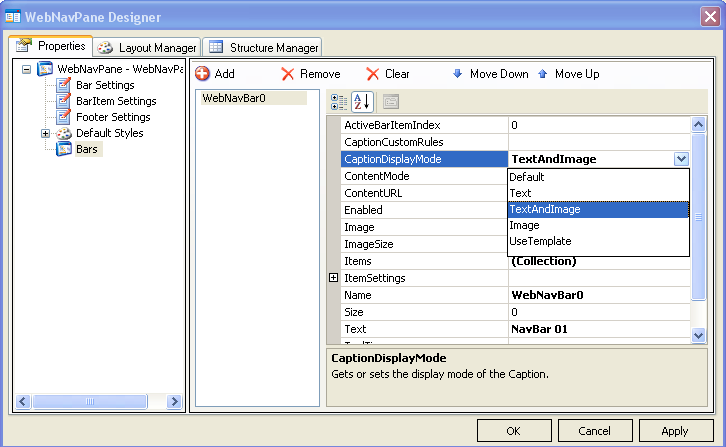Screen dimensions: 726x447
Task: Expand the ItemSettings property
Action: tap(334, 278)
